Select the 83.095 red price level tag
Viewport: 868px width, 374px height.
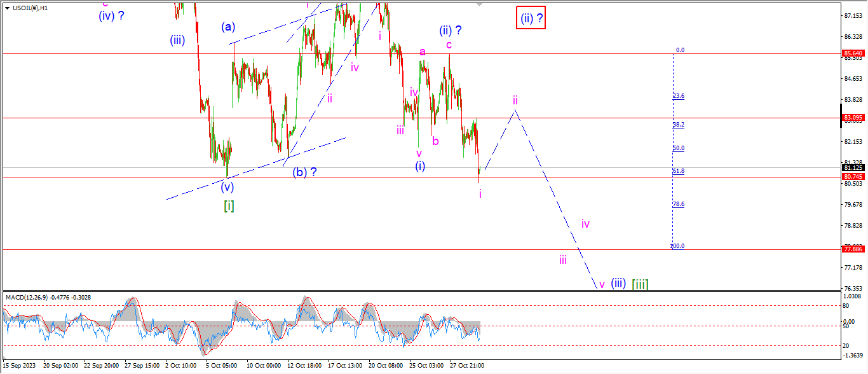852,118
